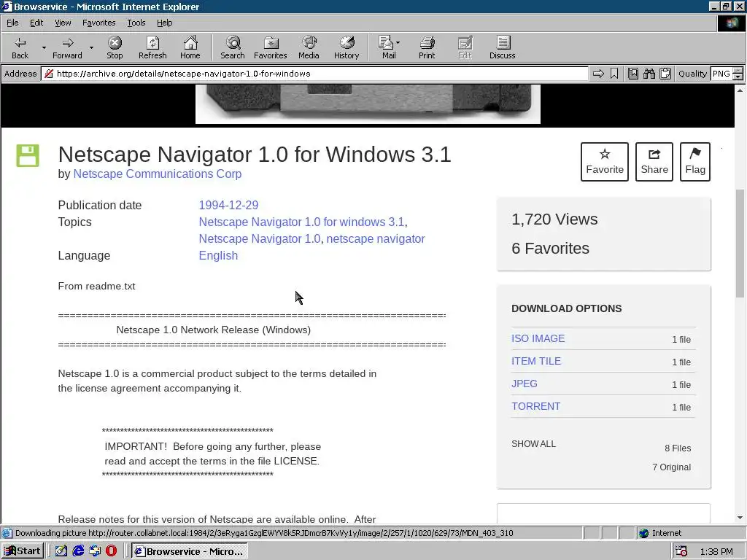The height and width of the screenshot is (560, 747).
Task: Open the Edit menu
Action: coord(36,23)
